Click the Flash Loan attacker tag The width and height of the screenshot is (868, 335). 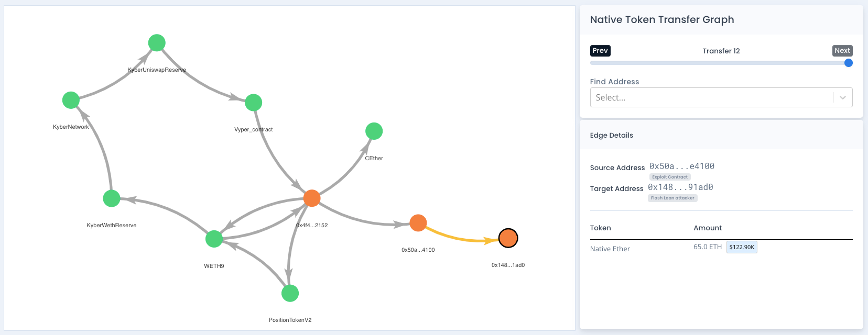[x=672, y=198]
